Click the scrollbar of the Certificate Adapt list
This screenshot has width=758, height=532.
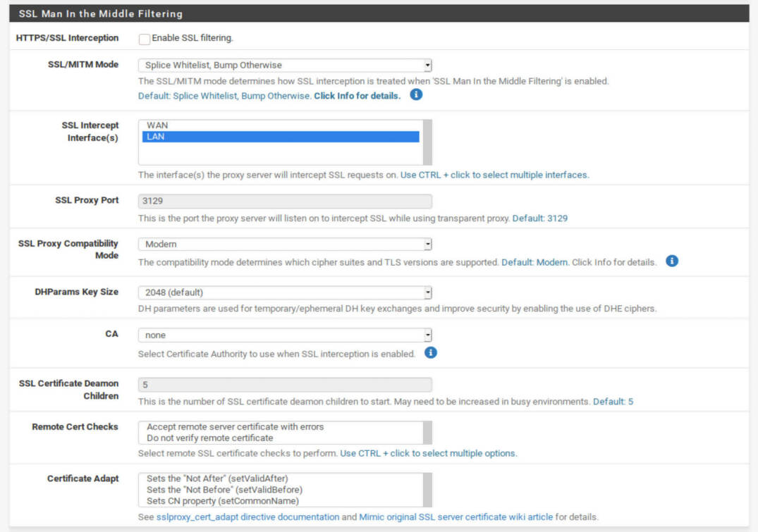coord(426,488)
